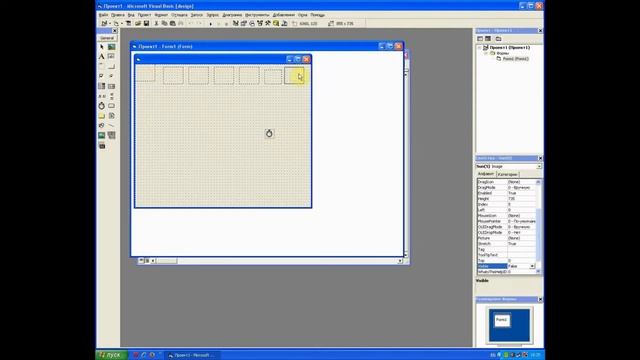Image resolution: width=640 pixels, height=360 pixels.
Task: Select the ListBox control tool
Action: (x=111, y=86)
